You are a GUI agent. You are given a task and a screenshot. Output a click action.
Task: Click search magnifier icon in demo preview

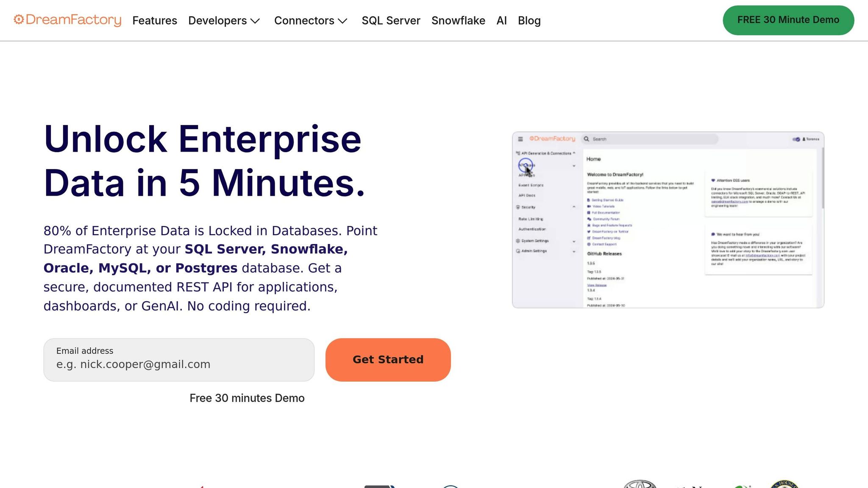click(x=587, y=139)
